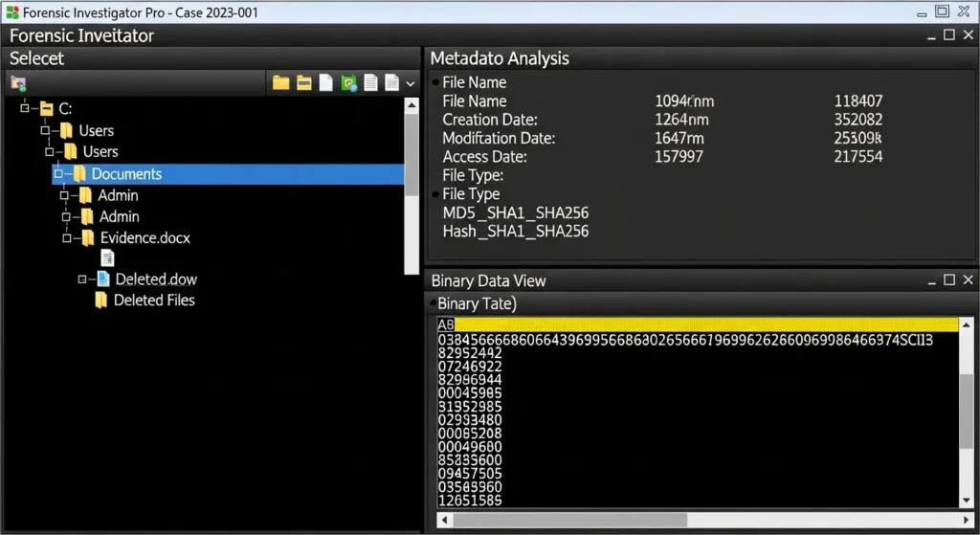Select the Users folder directly under C:
Image resolution: width=980 pixels, height=535 pixels.
click(x=97, y=130)
